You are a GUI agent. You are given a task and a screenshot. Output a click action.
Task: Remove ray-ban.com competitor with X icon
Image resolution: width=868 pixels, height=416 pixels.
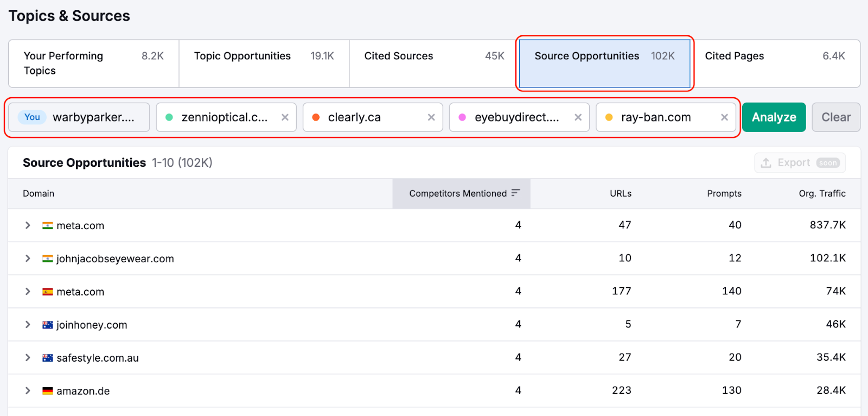724,117
